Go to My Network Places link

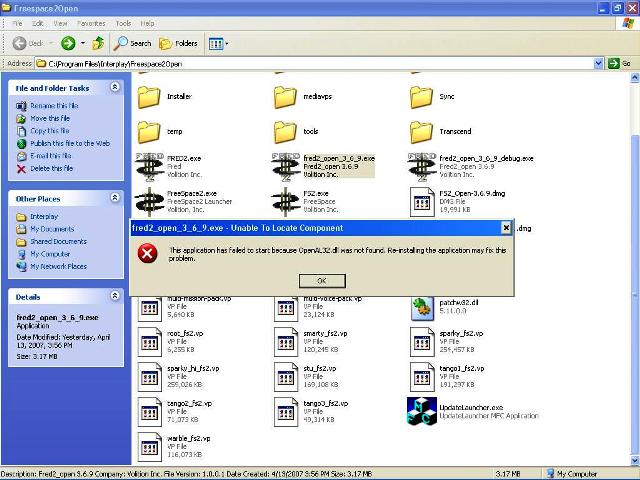[x=58, y=267]
